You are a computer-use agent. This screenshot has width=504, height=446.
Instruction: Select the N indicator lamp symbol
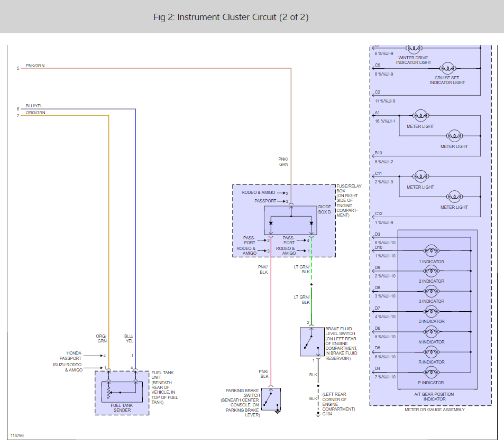pyautogui.click(x=431, y=332)
